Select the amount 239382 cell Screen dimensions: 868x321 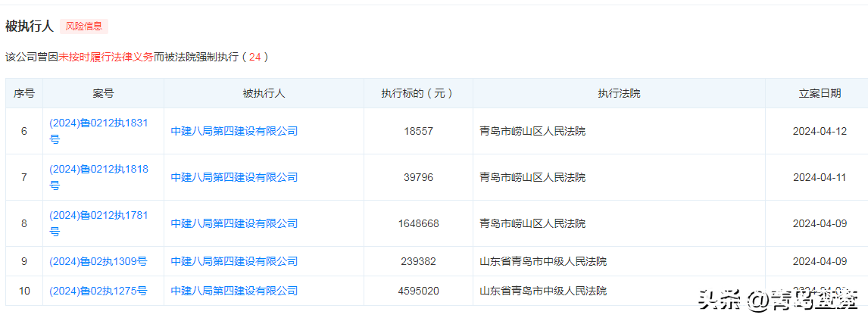tap(418, 261)
